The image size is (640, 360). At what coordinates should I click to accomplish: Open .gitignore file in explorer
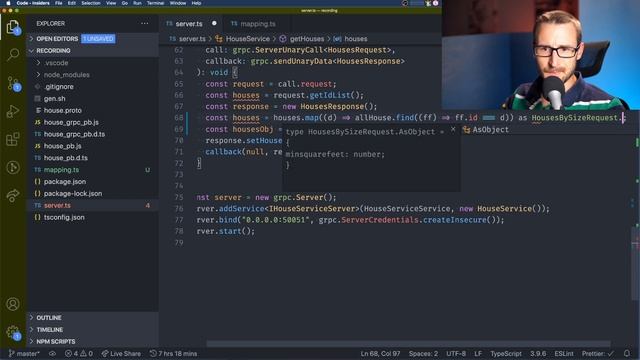pyautogui.click(x=59, y=87)
